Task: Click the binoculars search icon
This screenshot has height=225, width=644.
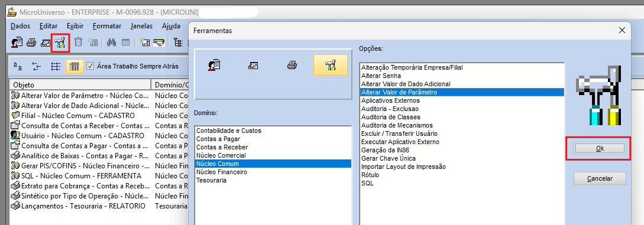Action: click(111, 42)
